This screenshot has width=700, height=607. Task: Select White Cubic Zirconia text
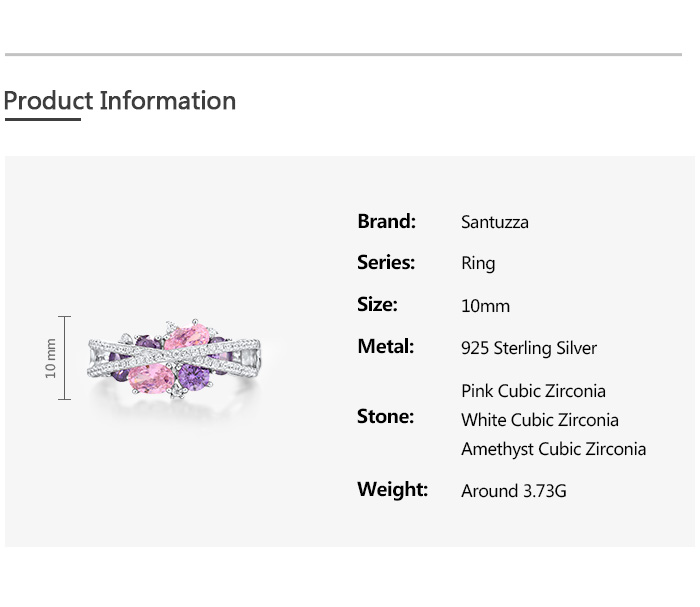click(539, 420)
